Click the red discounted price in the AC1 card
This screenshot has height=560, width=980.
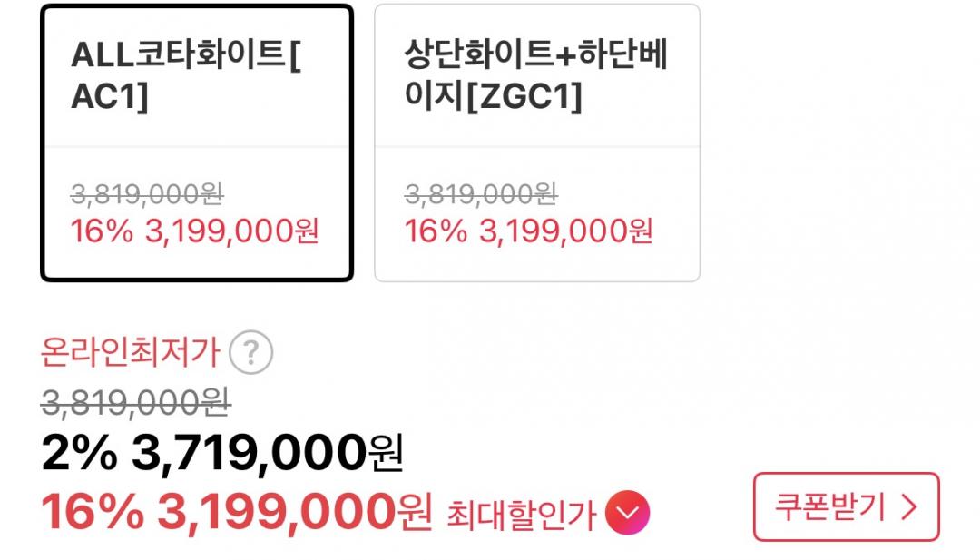tap(232, 231)
